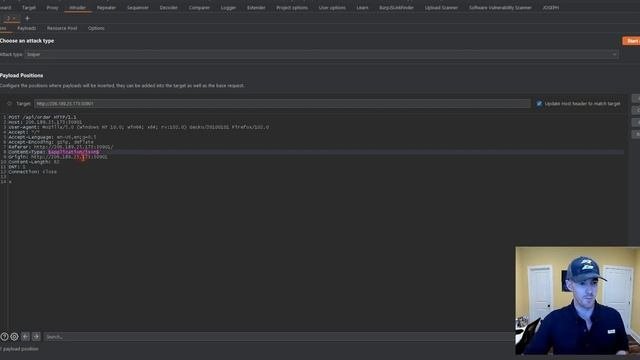Image resolution: width=640 pixels, height=360 pixels.
Task: Open the Attack type dropdown
Action: (x=321, y=54)
